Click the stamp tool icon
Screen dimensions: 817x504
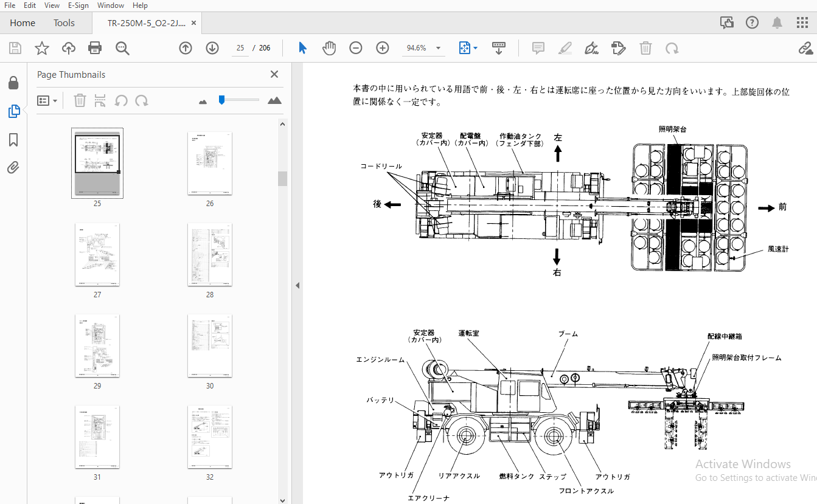tap(619, 48)
